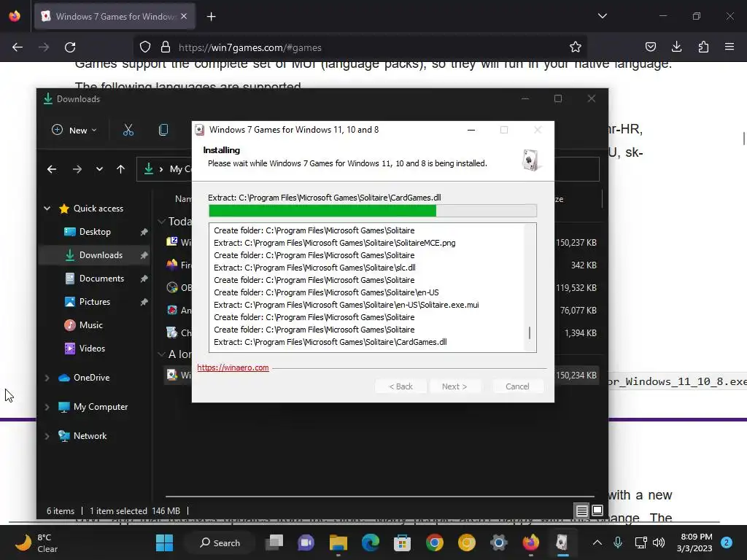Go back in Firefox browser

tap(18, 47)
